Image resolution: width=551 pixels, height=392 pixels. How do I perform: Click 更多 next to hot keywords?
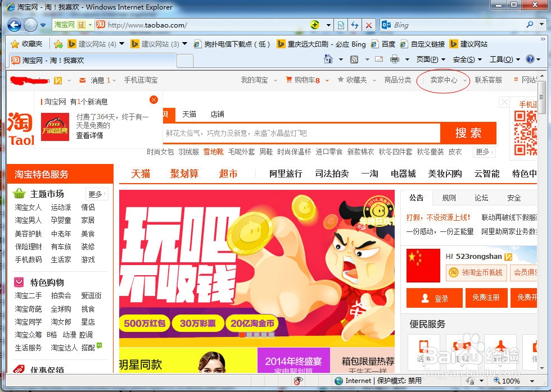pos(485,152)
